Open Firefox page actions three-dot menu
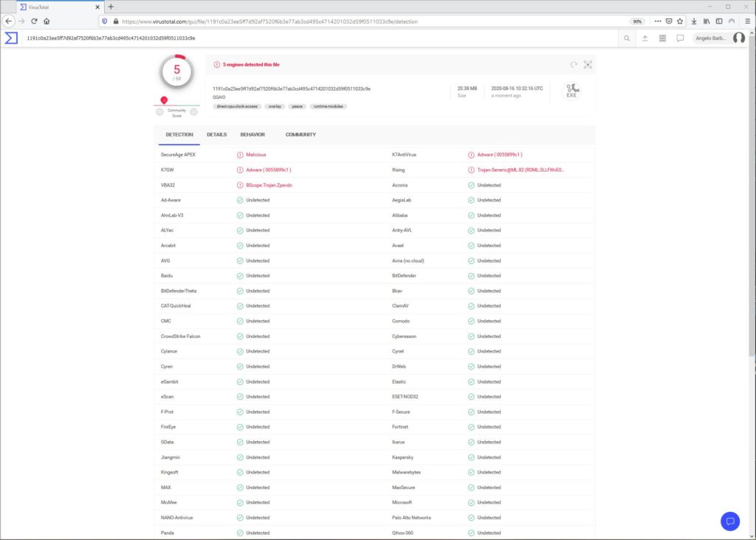 (658, 21)
